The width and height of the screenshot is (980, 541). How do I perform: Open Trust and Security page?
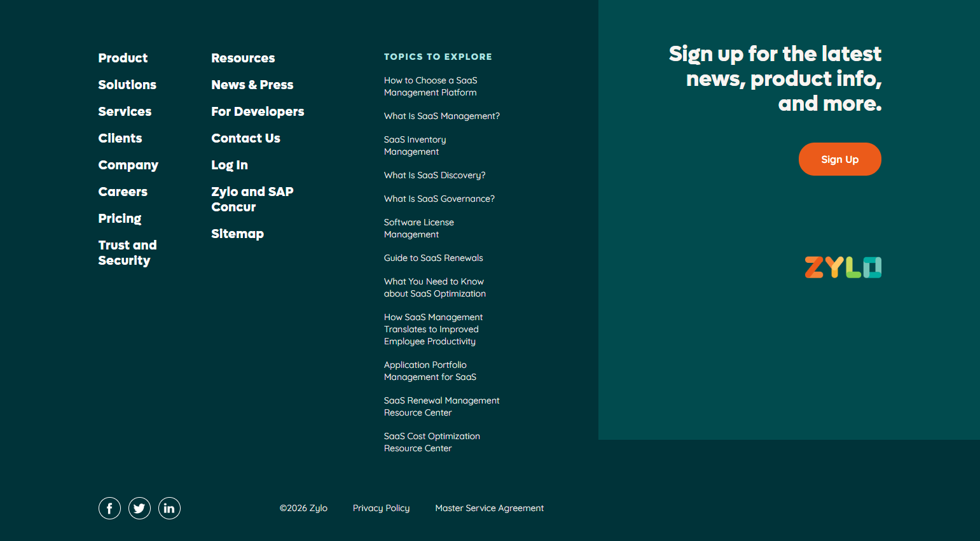[x=127, y=253]
